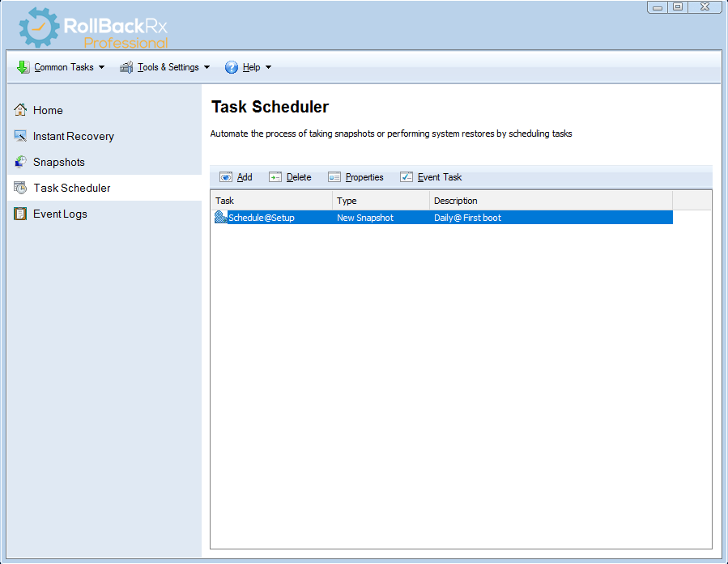Click the RollBack Rx gear logo
The image size is (728, 564).
[x=39, y=28]
